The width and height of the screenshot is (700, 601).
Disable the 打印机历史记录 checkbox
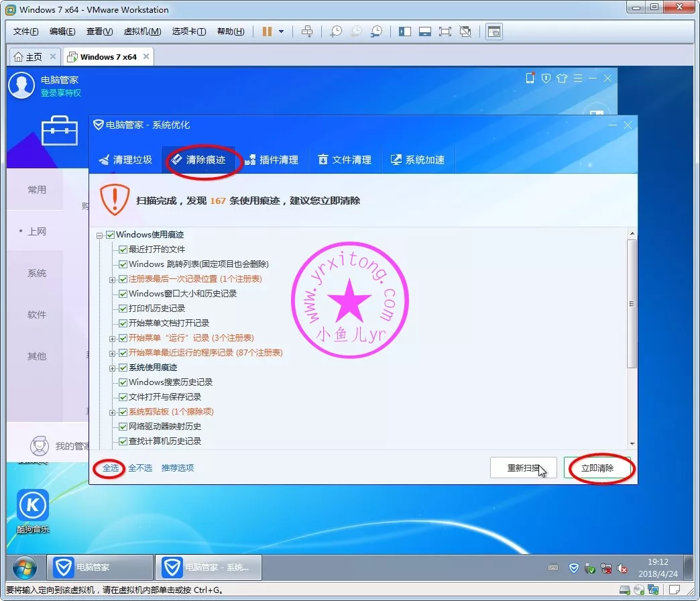point(122,309)
